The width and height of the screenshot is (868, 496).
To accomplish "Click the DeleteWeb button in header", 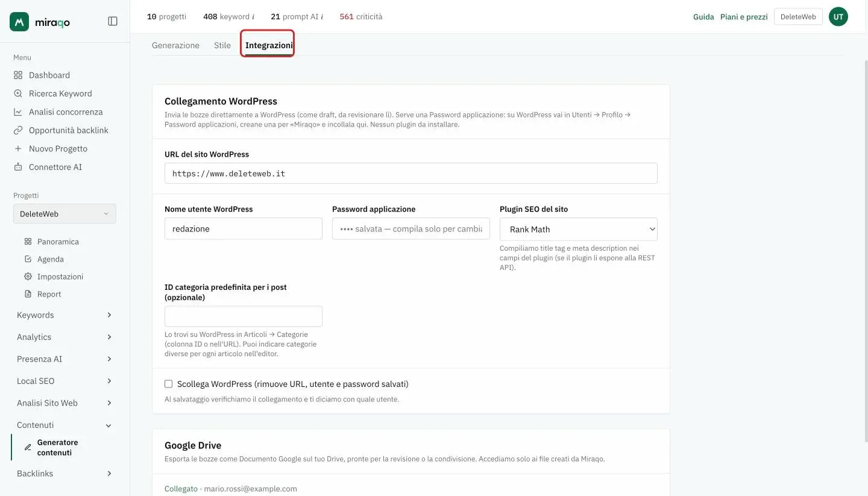I will click(798, 17).
